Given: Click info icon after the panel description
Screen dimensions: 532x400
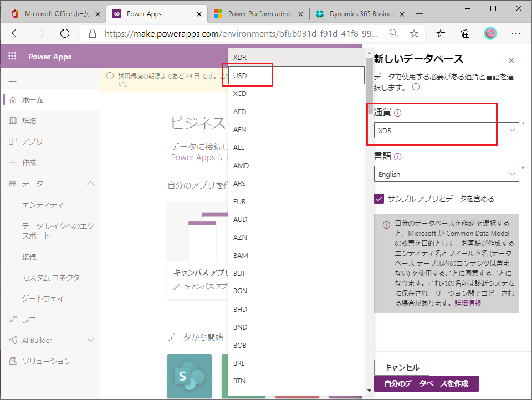Looking at the screenshot, I should click(416, 87).
